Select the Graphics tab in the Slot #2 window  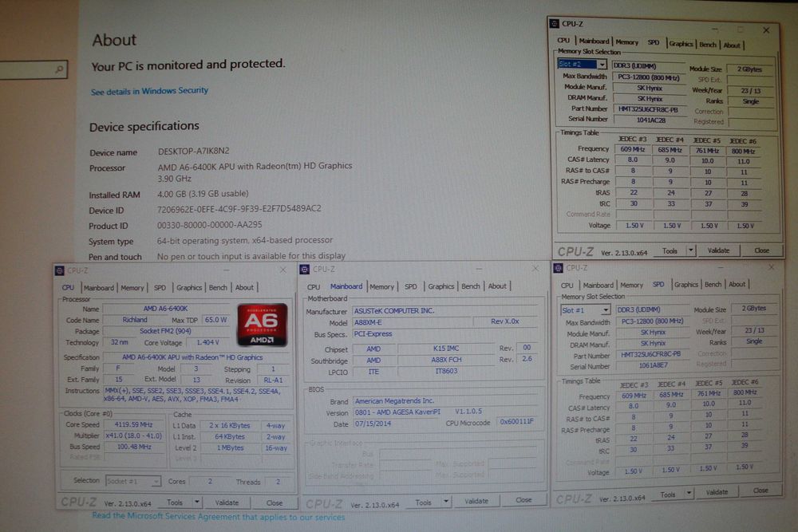[x=681, y=44]
